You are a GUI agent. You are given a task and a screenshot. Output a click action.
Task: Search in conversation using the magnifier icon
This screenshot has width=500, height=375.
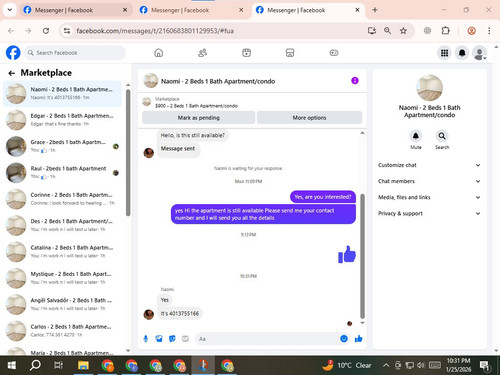click(442, 136)
